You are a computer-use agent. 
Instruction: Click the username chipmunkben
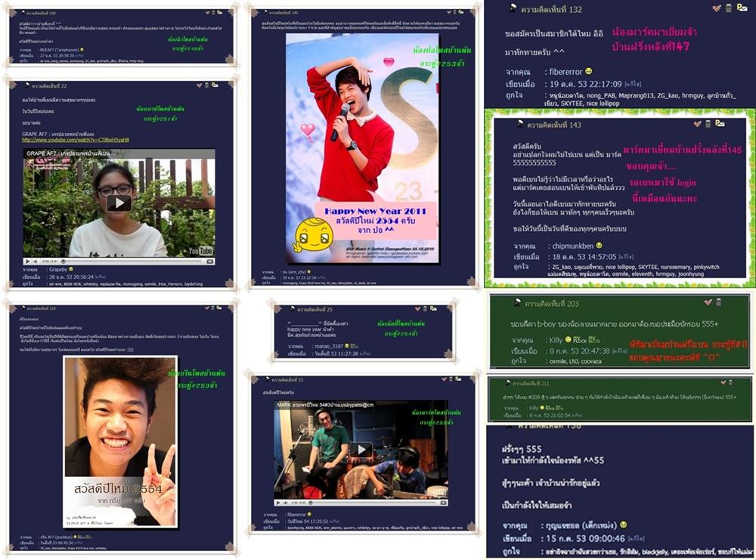pos(573,246)
